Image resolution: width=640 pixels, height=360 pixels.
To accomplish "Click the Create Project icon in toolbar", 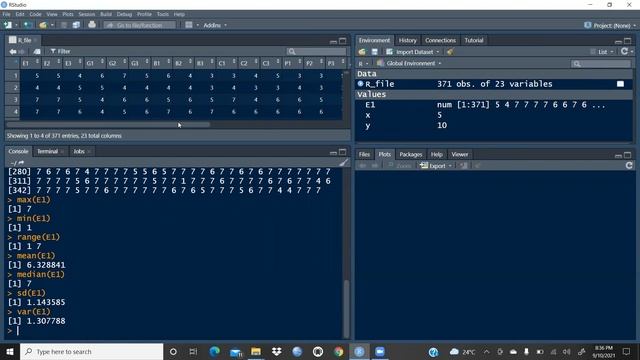I will click(28, 25).
